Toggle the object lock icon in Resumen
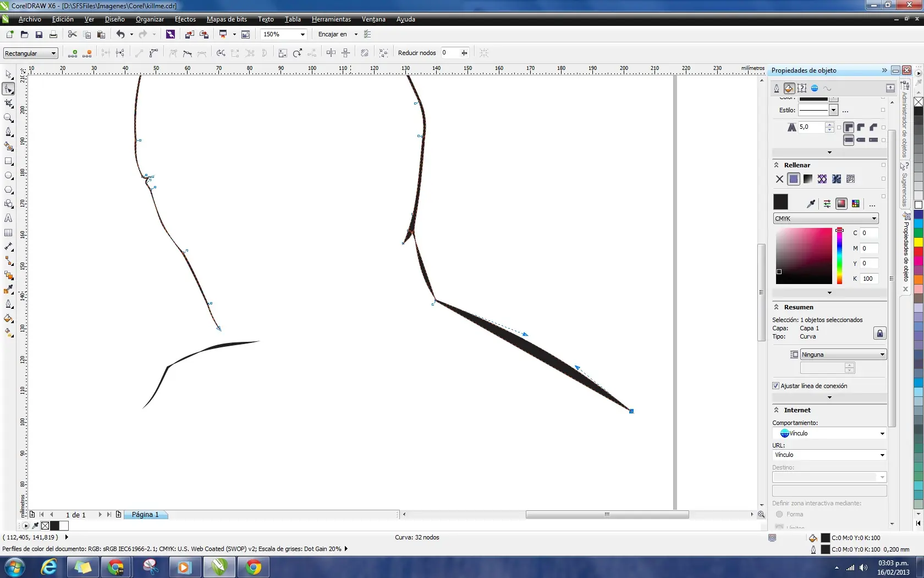 [x=879, y=334]
